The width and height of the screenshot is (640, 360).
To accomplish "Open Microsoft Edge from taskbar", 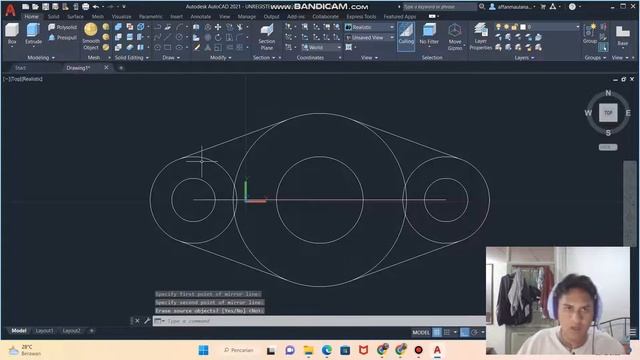I will (327, 350).
